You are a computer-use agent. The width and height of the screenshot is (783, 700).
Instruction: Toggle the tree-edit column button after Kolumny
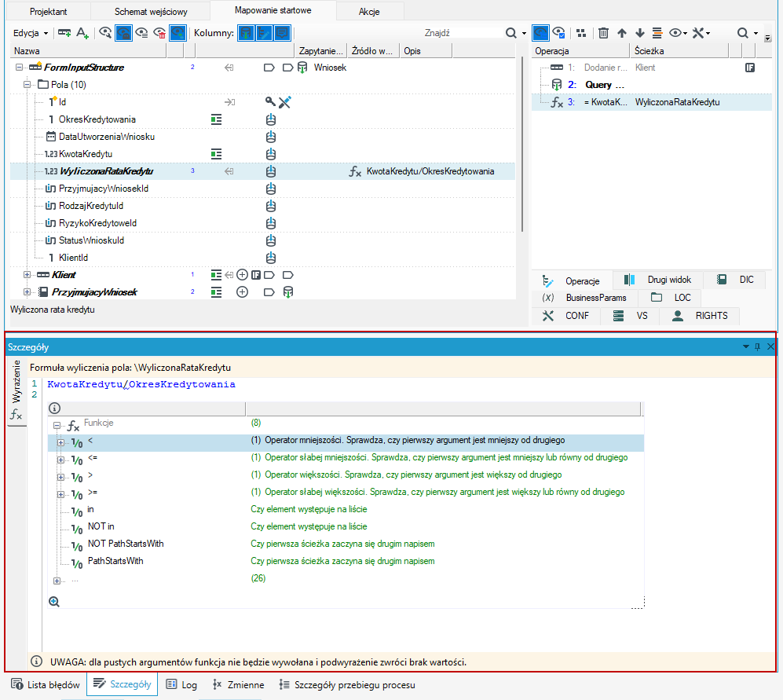point(264,33)
